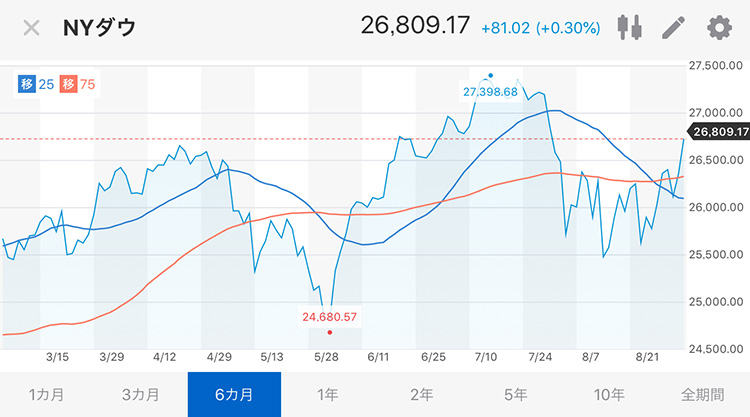Toggle the 75-day moving average indicator
750x417 pixels.
pyautogui.click(x=77, y=85)
